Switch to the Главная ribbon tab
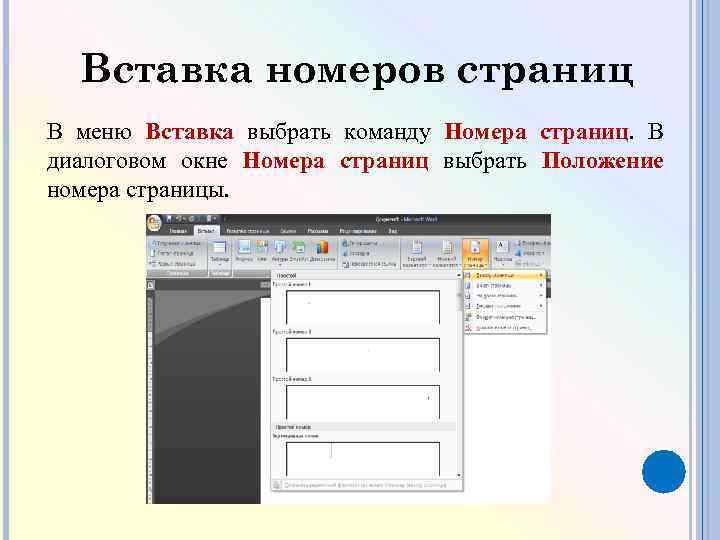 coord(178,231)
